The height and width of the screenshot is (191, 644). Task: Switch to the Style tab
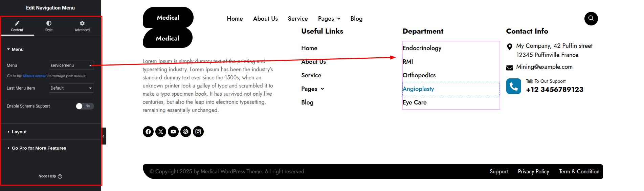pyautogui.click(x=49, y=26)
